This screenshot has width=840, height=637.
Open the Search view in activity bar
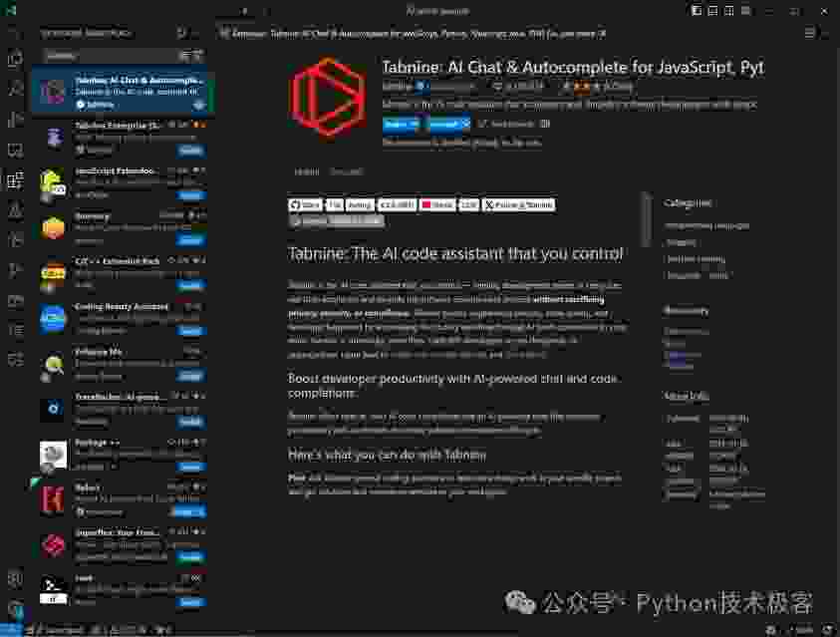click(15, 88)
